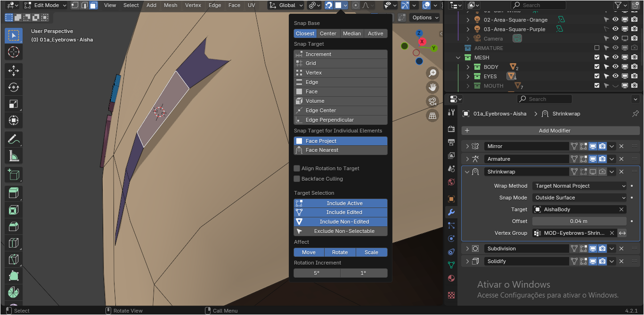Toggle camera view gizmo icon

click(x=432, y=101)
